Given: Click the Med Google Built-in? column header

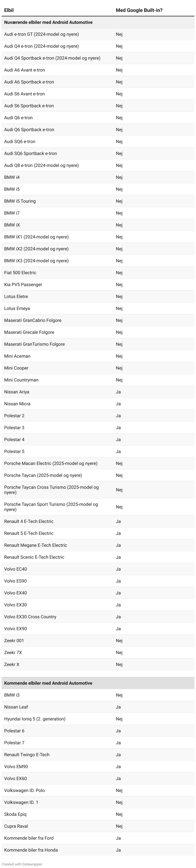Looking at the screenshot, I should click(139, 10).
